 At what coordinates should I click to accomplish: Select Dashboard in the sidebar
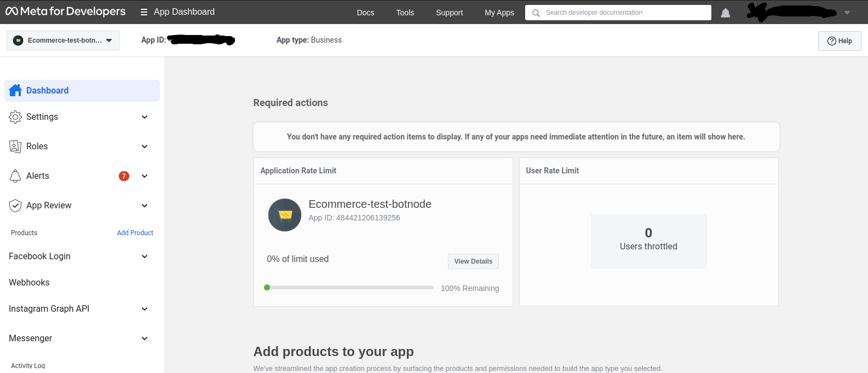click(x=82, y=90)
